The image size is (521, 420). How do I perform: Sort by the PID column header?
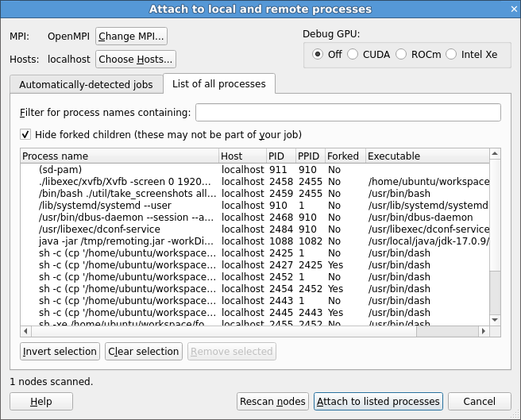click(281, 156)
